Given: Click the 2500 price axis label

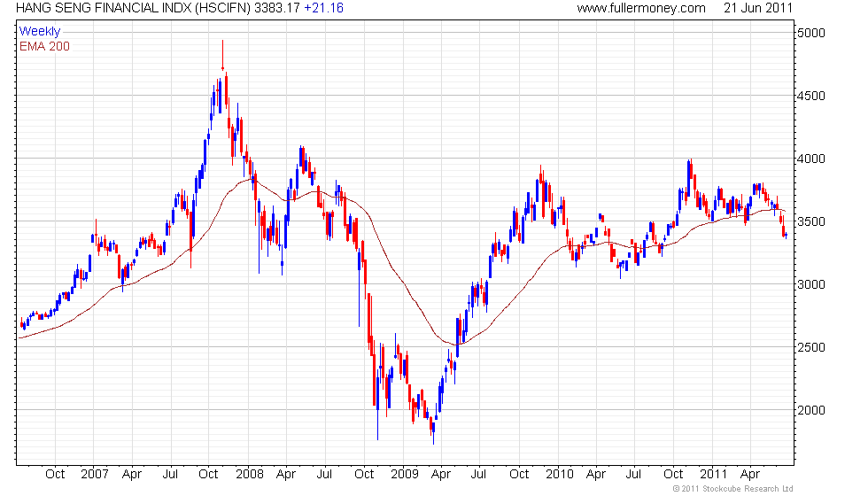Looking at the screenshot, I should pos(810,347).
